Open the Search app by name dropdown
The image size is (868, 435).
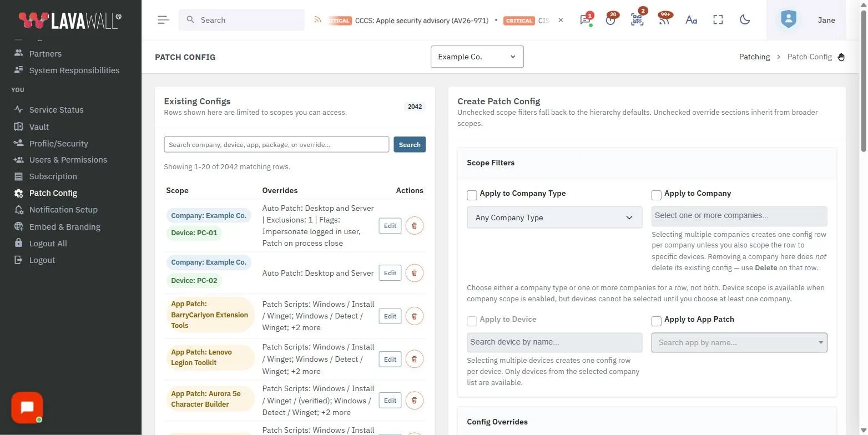(x=739, y=342)
